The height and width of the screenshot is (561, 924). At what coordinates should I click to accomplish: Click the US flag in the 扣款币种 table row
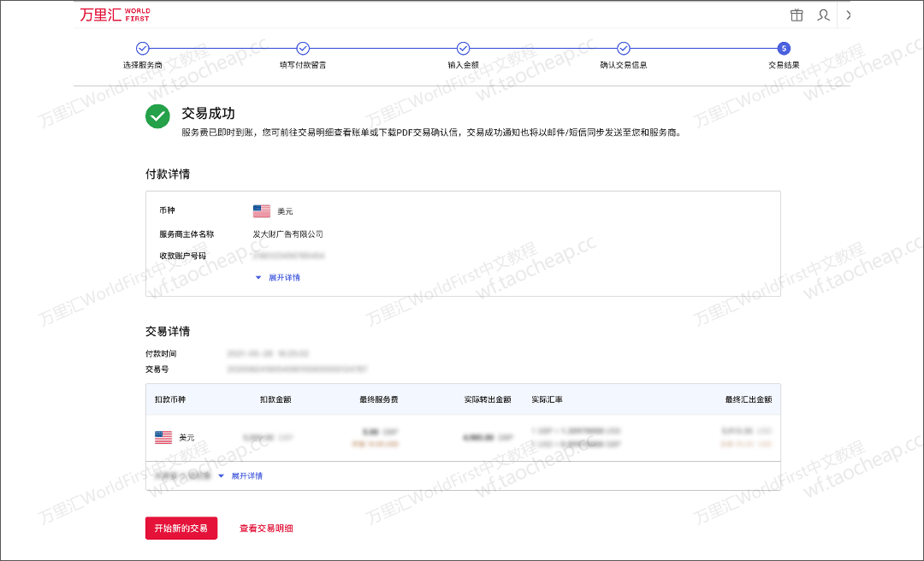pos(163,437)
